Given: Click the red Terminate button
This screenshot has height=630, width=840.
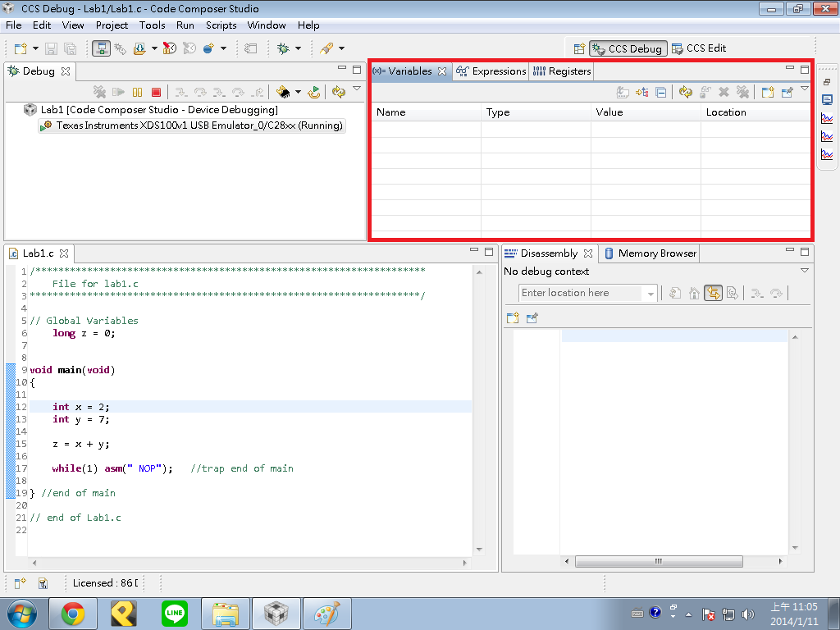Looking at the screenshot, I should (x=156, y=93).
